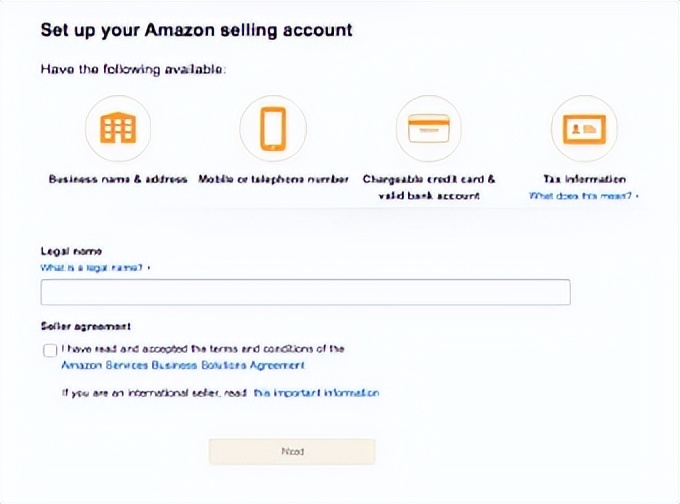Open Amazon Services Business Solutions Agreement link
680x504 pixels.
(x=183, y=365)
